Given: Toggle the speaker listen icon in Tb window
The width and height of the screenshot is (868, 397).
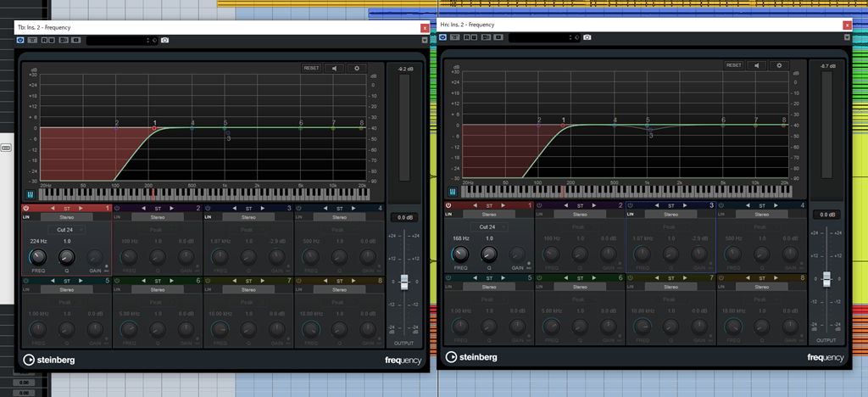Looking at the screenshot, I should (x=334, y=68).
